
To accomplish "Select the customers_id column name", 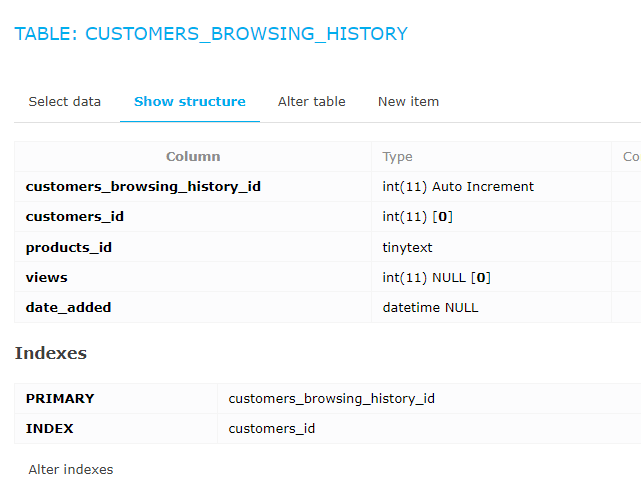I will 75,216.
